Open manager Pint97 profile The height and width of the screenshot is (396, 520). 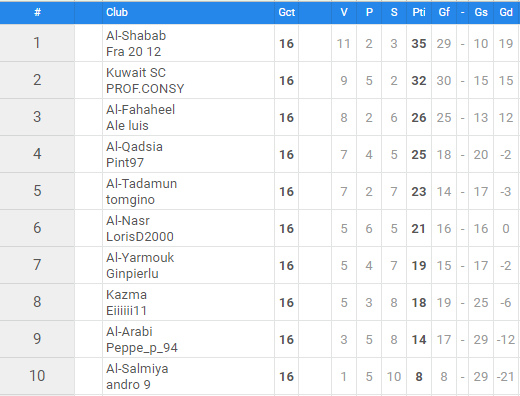[125, 163]
